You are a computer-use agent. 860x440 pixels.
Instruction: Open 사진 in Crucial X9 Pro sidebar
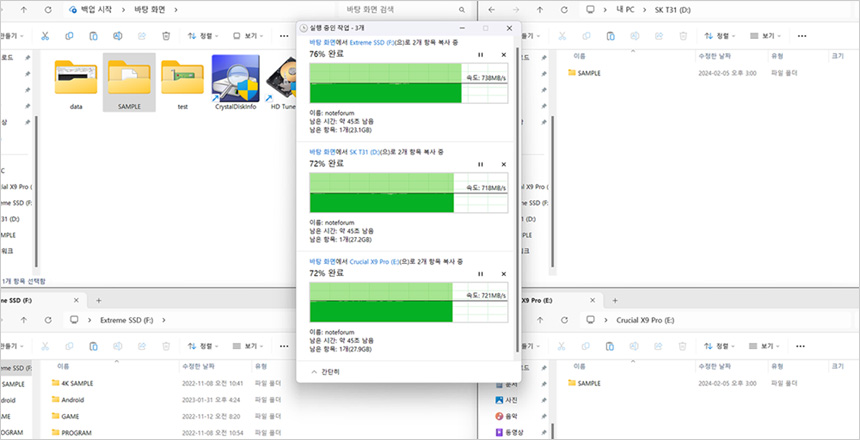coord(508,400)
